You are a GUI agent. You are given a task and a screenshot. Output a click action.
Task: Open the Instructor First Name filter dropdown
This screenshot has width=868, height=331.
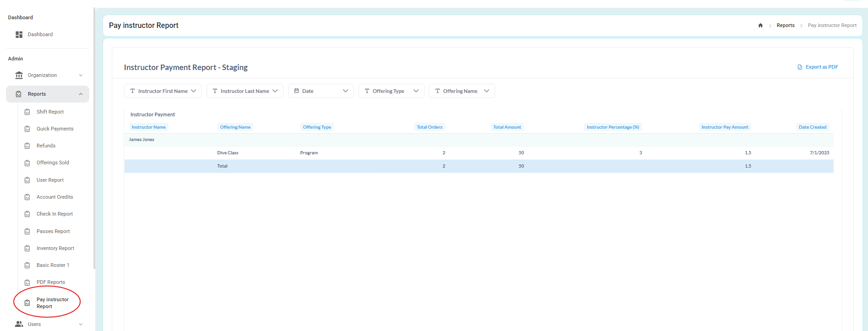pos(163,91)
